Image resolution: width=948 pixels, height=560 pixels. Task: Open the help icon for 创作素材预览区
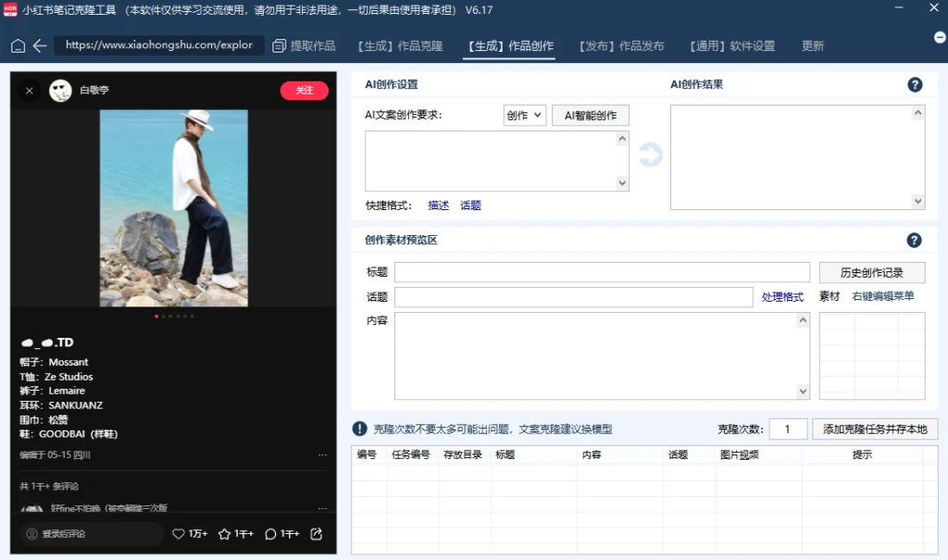914,241
